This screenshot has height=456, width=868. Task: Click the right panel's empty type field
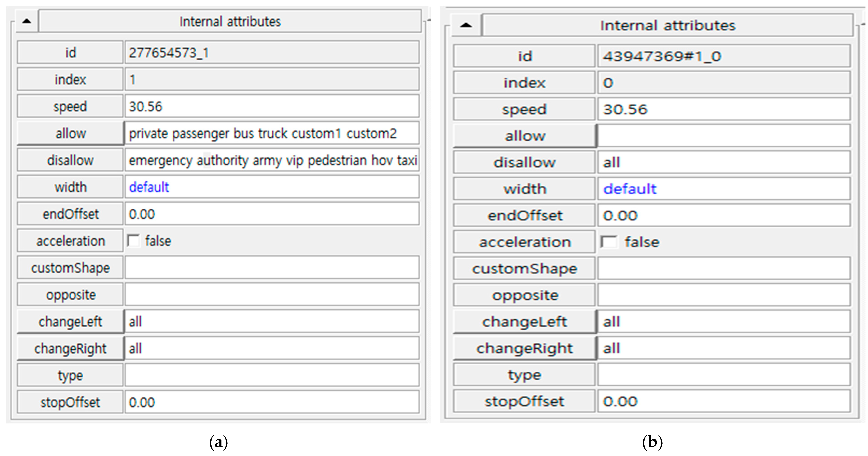(724, 375)
